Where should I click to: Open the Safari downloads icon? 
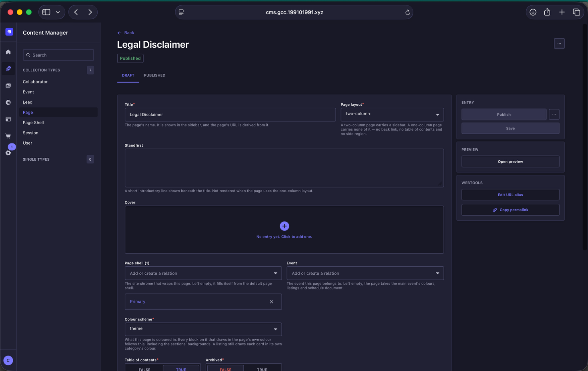pyautogui.click(x=533, y=12)
